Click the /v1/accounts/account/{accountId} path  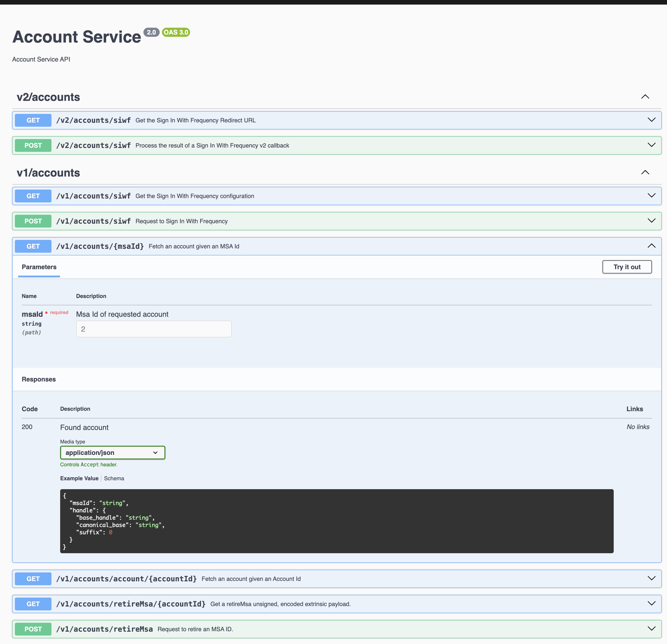[126, 579]
